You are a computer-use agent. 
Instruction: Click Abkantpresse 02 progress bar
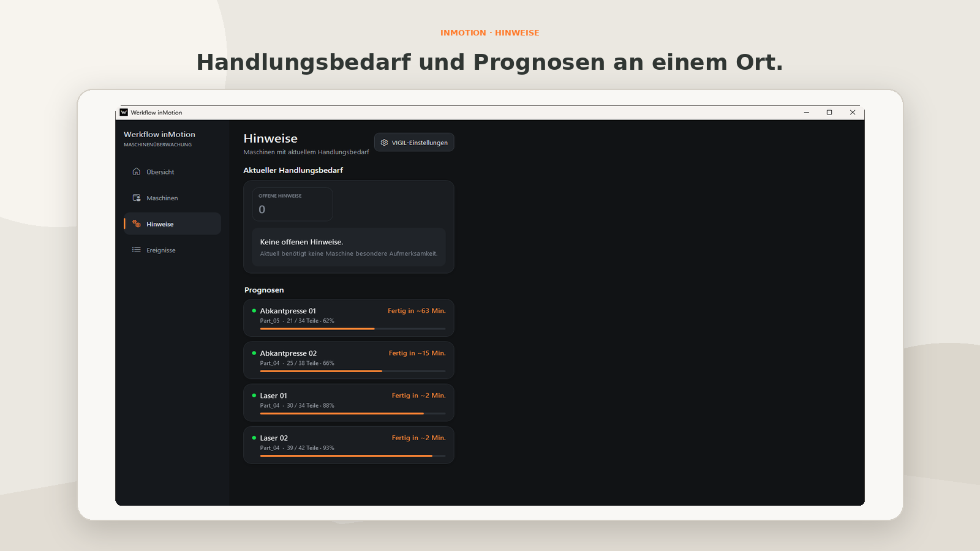[353, 371]
